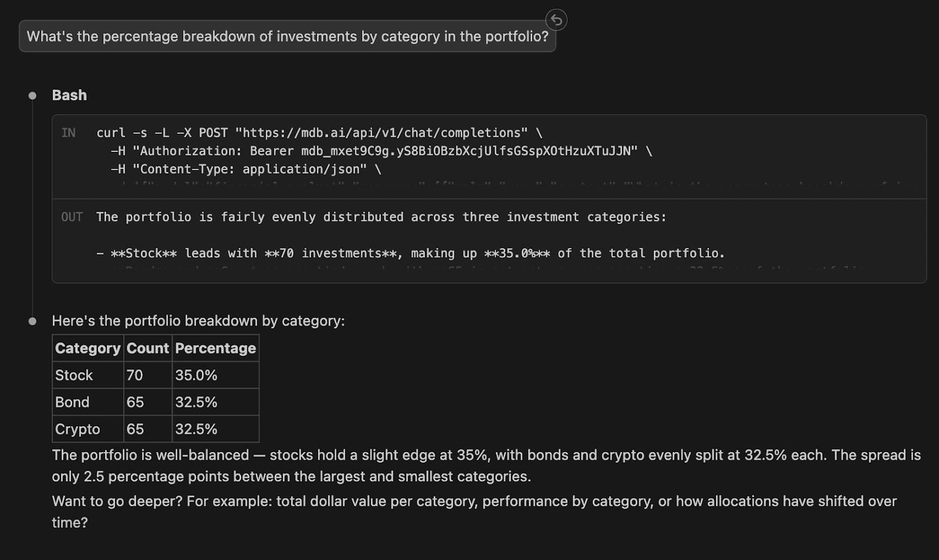Viewport: 939px width, 560px height.
Task: Click the bullet beside the portfolio breakdown reply
Action: point(33,321)
